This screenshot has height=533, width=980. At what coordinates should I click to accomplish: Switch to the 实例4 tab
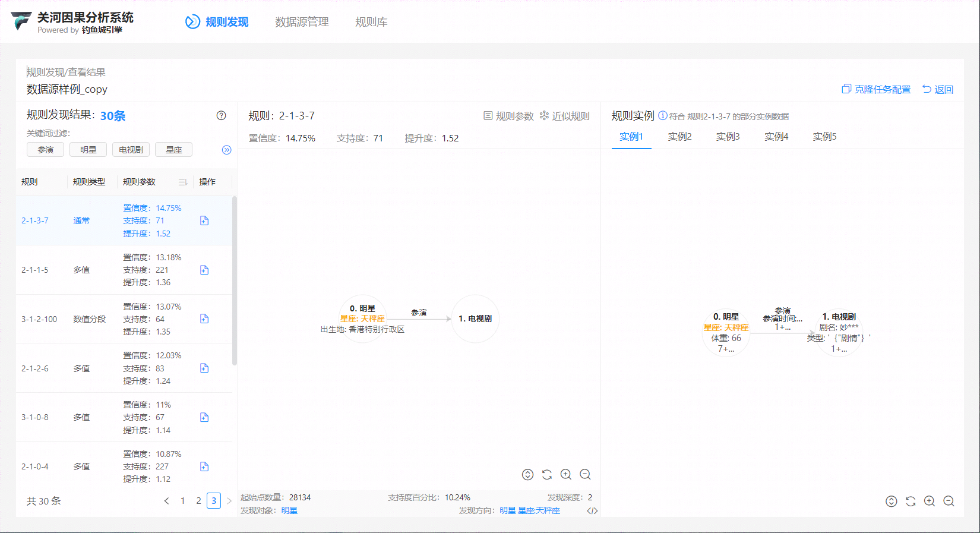tap(776, 137)
